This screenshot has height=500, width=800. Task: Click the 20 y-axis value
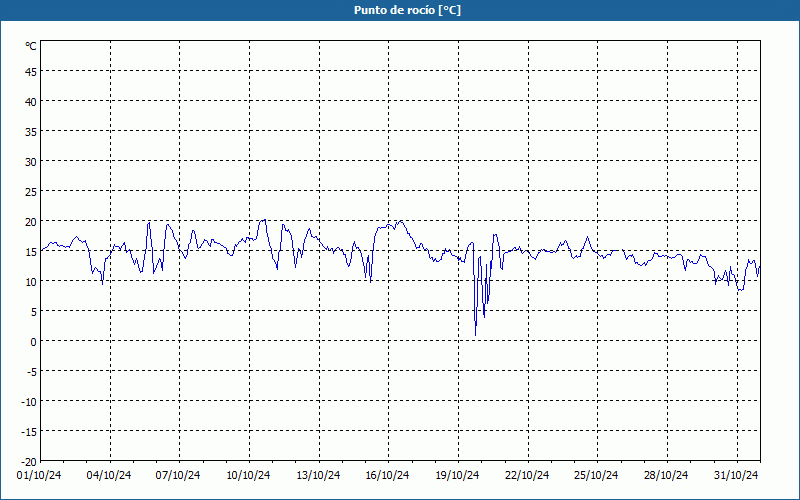31,222
